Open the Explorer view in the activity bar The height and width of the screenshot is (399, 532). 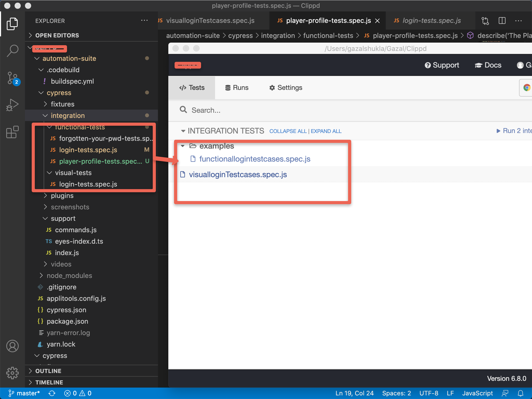(x=12, y=24)
